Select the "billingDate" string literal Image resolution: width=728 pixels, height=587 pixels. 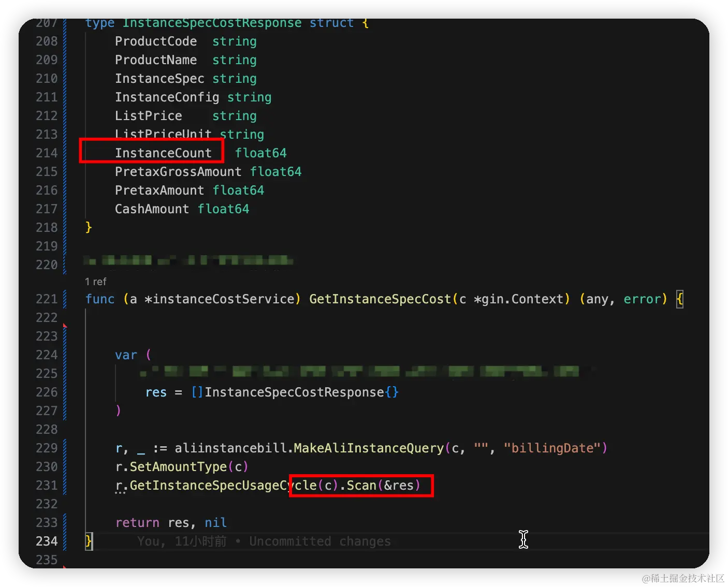coord(552,448)
